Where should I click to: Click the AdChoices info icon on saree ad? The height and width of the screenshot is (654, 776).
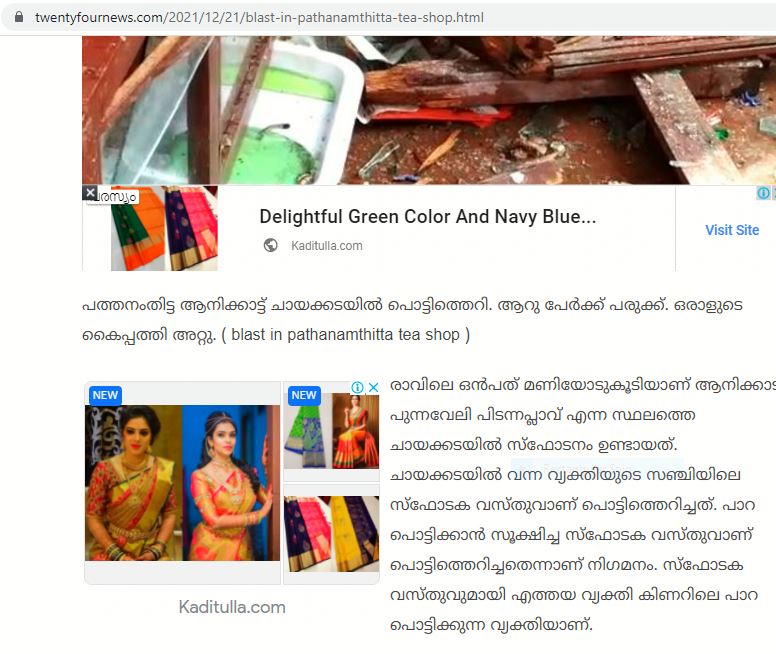pos(357,387)
